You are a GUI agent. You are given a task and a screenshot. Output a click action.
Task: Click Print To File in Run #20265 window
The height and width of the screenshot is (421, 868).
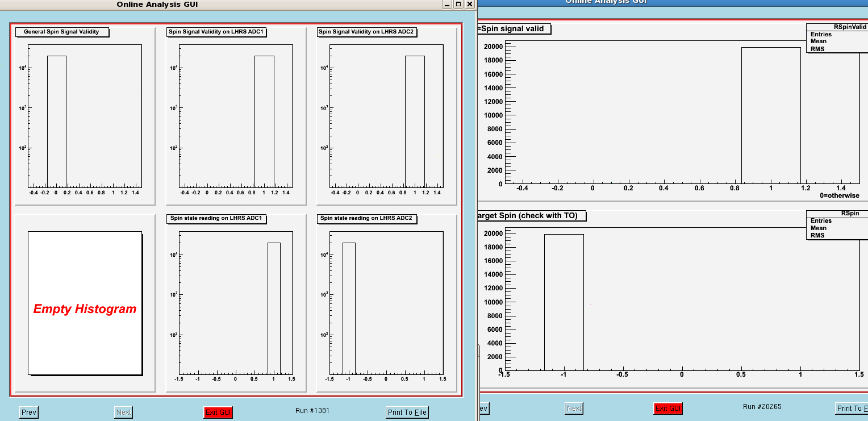(852, 409)
